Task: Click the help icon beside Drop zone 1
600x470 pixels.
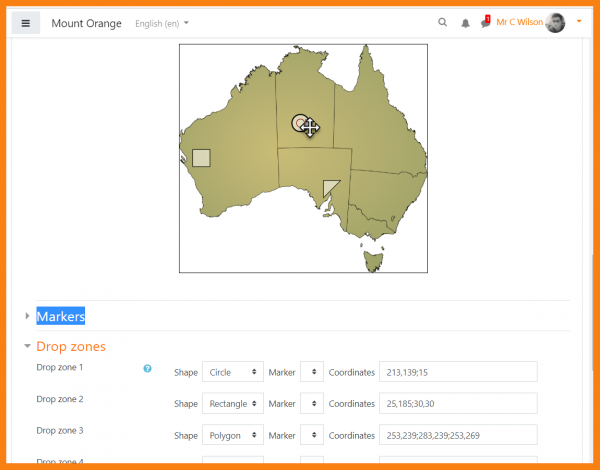Action: [x=147, y=368]
